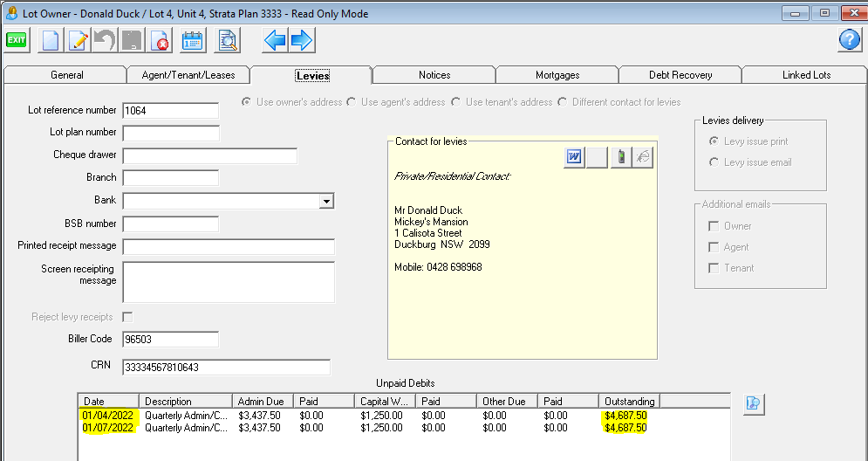Click the Date column header
Image resolution: width=868 pixels, height=461 pixels.
click(109, 402)
